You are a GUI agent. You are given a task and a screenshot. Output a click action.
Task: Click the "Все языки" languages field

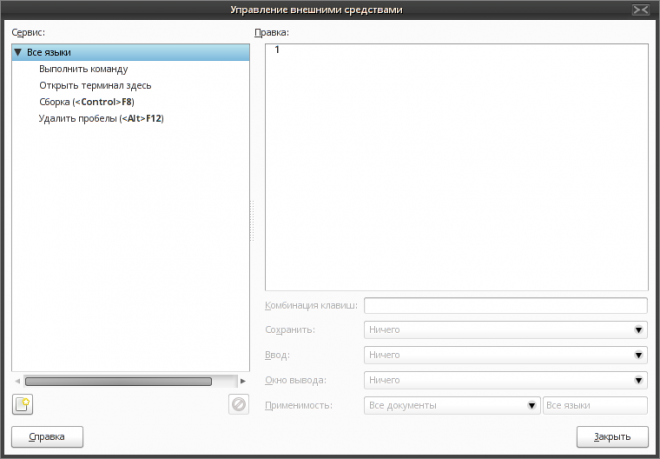(x=594, y=406)
